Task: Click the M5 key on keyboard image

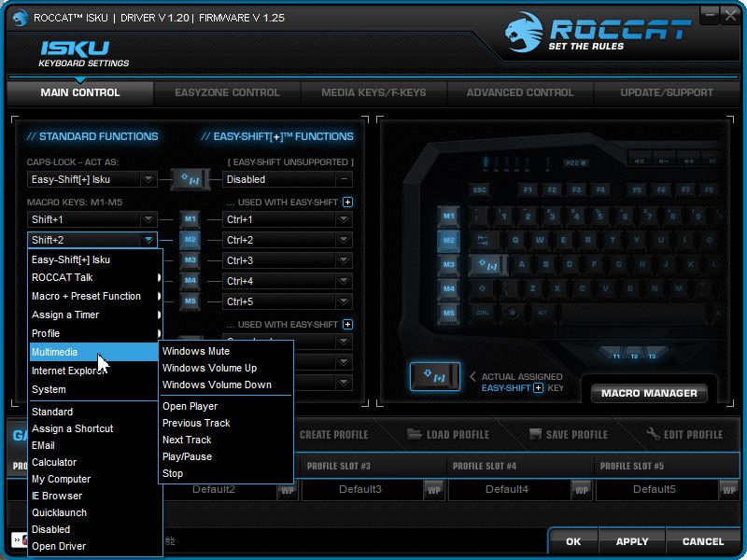Action: pos(448,314)
